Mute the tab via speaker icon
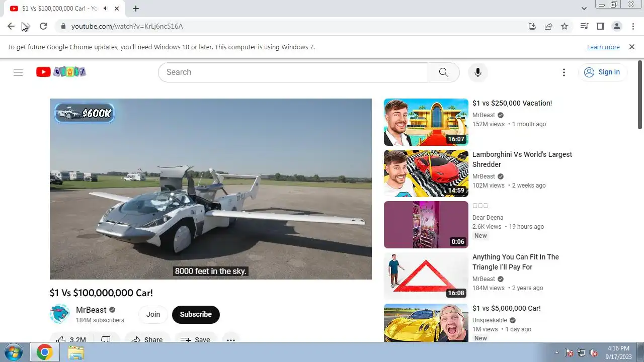Viewport: 644px width, 362px height. click(x=106, y=9)
